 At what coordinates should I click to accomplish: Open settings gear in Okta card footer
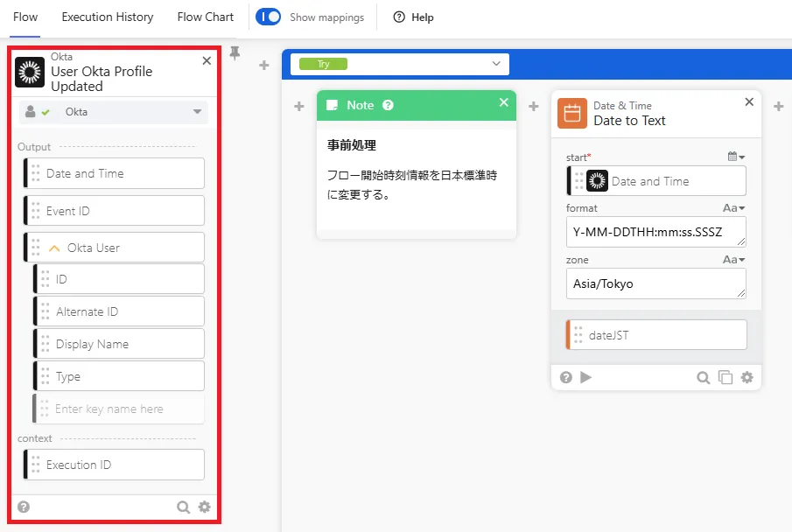205,507
